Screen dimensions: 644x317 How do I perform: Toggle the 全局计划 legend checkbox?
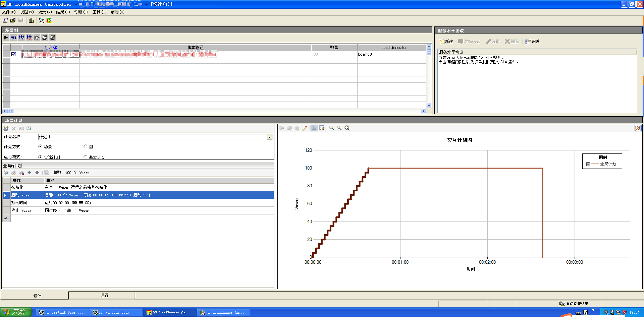[x=588, y=164]
